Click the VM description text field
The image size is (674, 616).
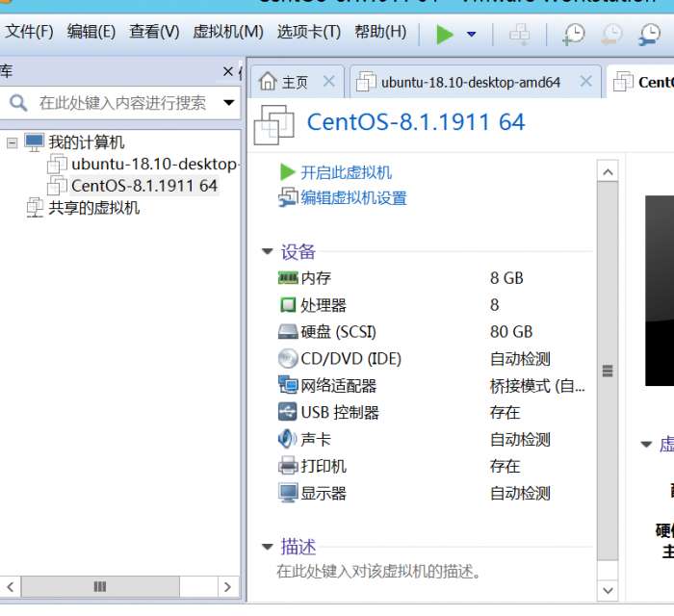[378, 572]
